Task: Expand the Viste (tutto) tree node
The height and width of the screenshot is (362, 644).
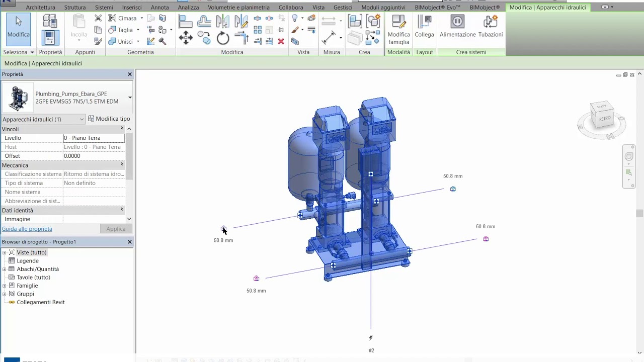Action: [x=5, y=252]
